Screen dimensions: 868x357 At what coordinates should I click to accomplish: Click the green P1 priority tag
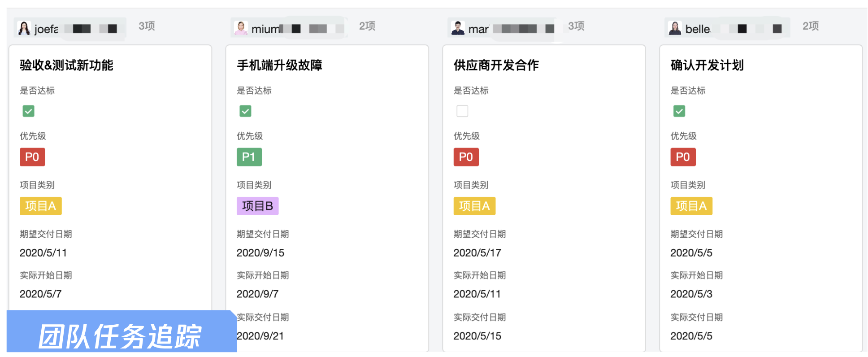tap(249, 157)
